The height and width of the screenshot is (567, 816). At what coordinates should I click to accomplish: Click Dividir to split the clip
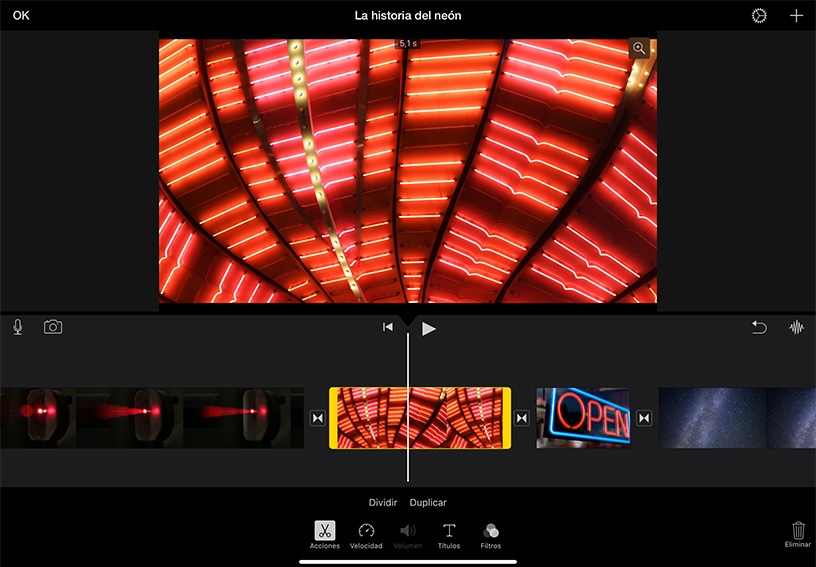(x=382, y=502)
